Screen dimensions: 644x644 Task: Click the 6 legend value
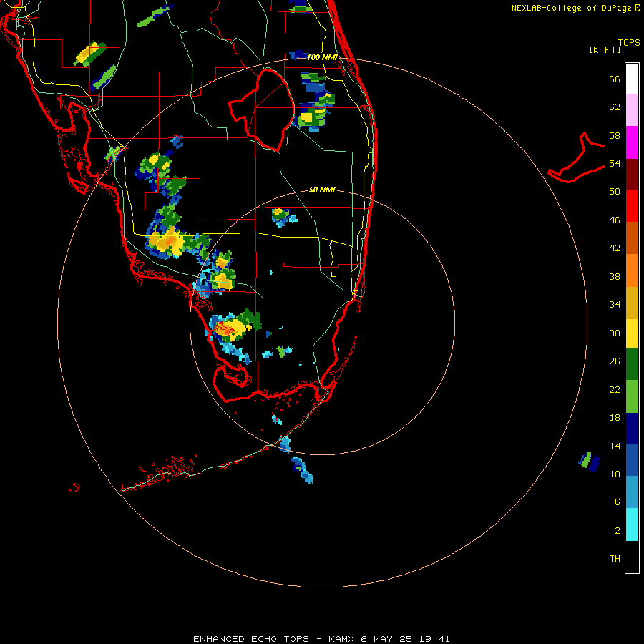point(618,502)
